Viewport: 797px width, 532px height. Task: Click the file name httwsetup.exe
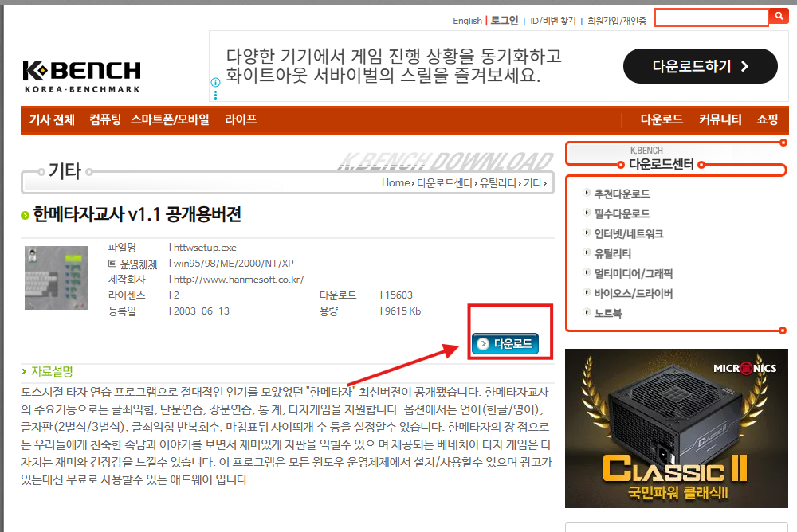tap(205, 248)
